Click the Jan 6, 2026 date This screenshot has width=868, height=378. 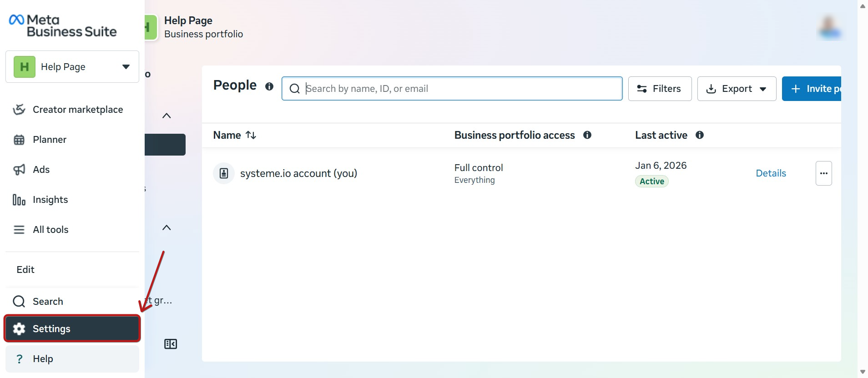pos(661,166)
